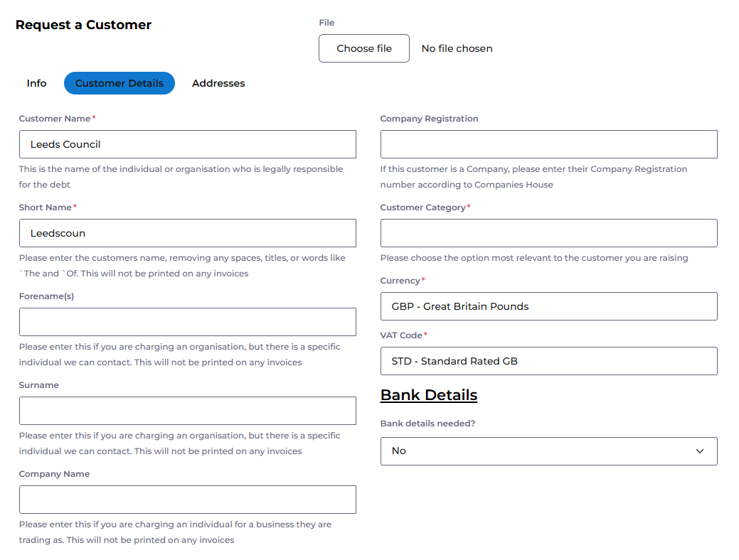
Task: Click the chevron arrow in Bank details dropdown
Action: 700,451
